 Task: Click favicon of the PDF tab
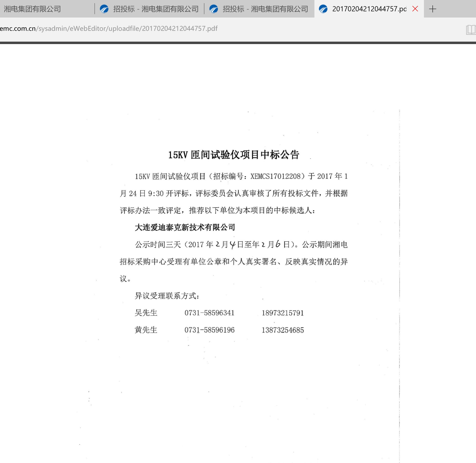coord(323,9)
